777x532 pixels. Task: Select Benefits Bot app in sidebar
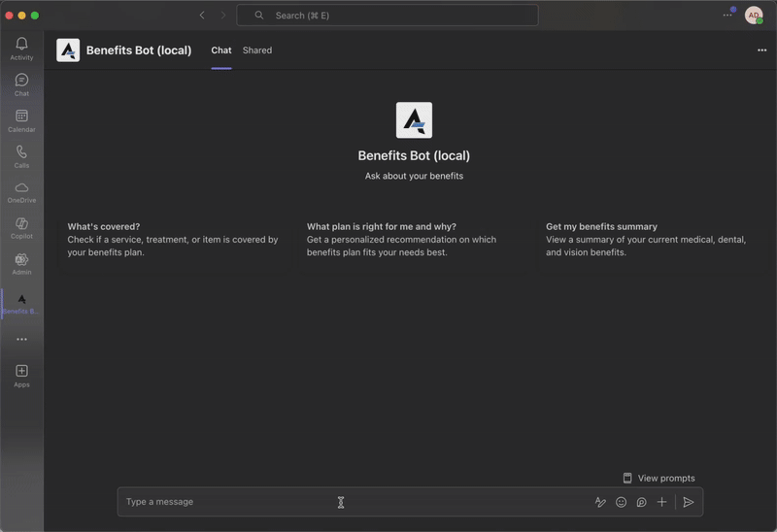pos(21,304)
